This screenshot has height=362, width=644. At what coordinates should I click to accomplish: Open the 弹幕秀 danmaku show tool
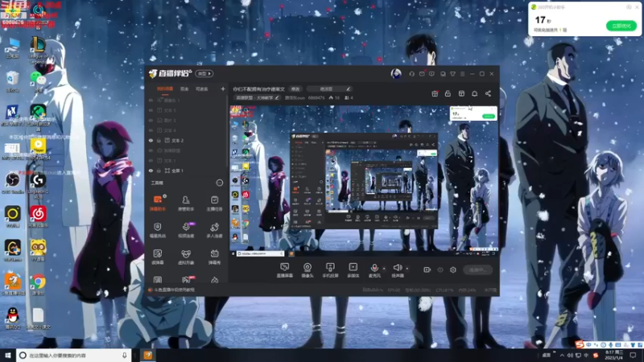214,257
